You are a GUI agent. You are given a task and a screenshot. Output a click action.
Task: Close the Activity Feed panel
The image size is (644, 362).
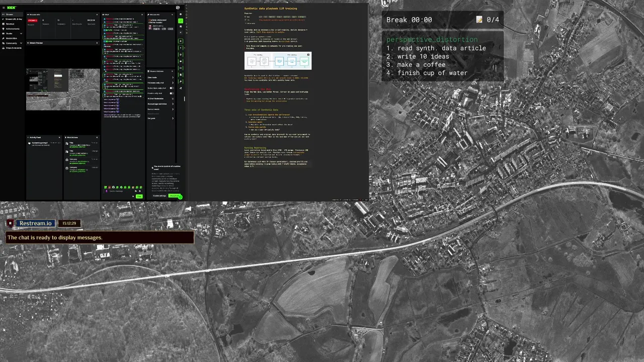pos(59,137)
